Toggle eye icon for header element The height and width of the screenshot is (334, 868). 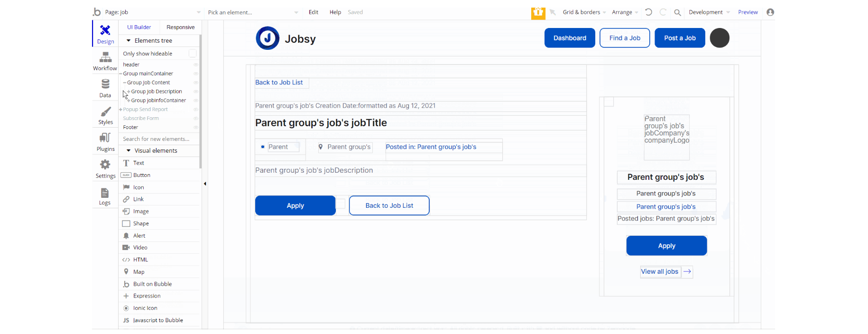tap(195, 65)
